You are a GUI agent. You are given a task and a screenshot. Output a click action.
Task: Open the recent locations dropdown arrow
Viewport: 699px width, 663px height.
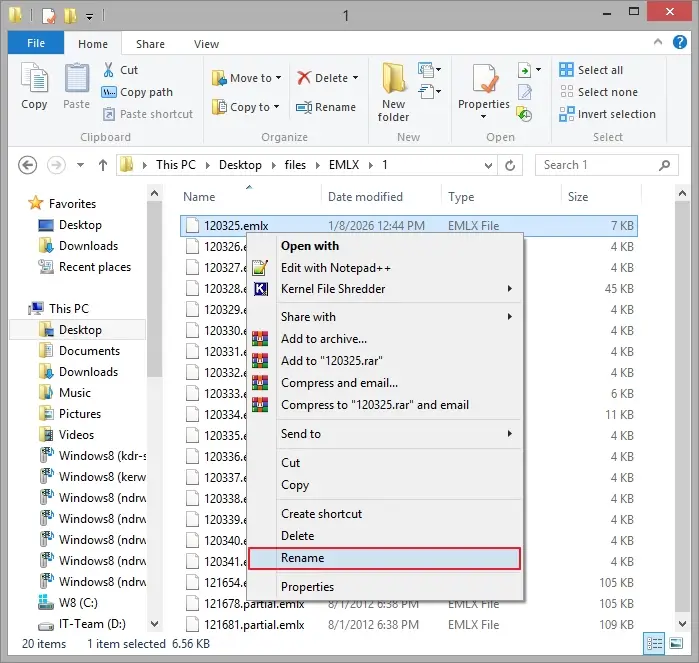pos(80,165)
